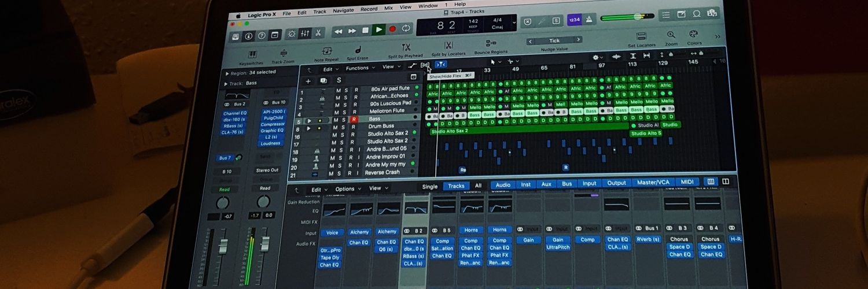Show Aux channels in mixer filter
The width and height of the screenshot is (868, 289).
(x=546, y=184)
